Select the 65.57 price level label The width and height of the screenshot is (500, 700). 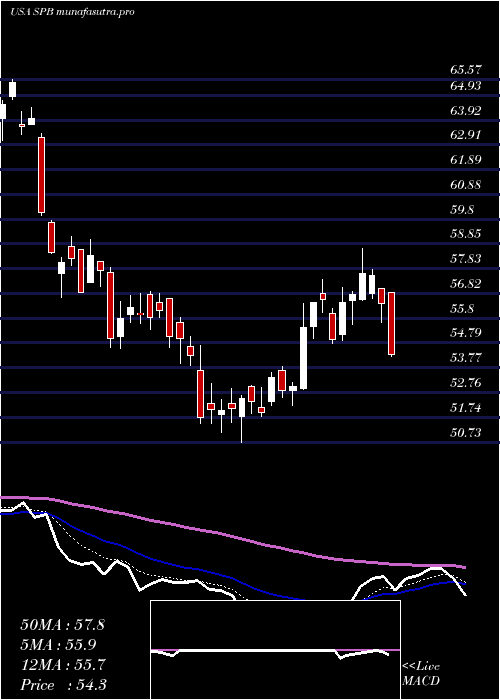click(466, 70)
